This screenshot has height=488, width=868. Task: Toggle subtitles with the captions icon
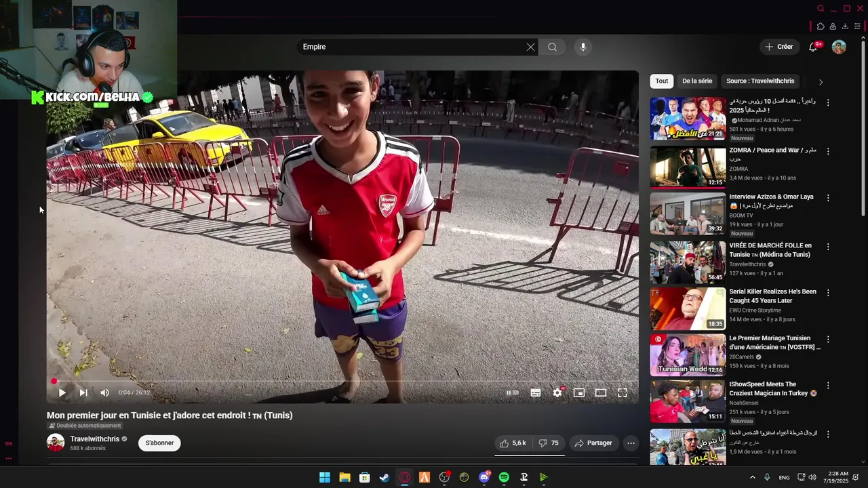pyautogui.click(x=536, y=392)
